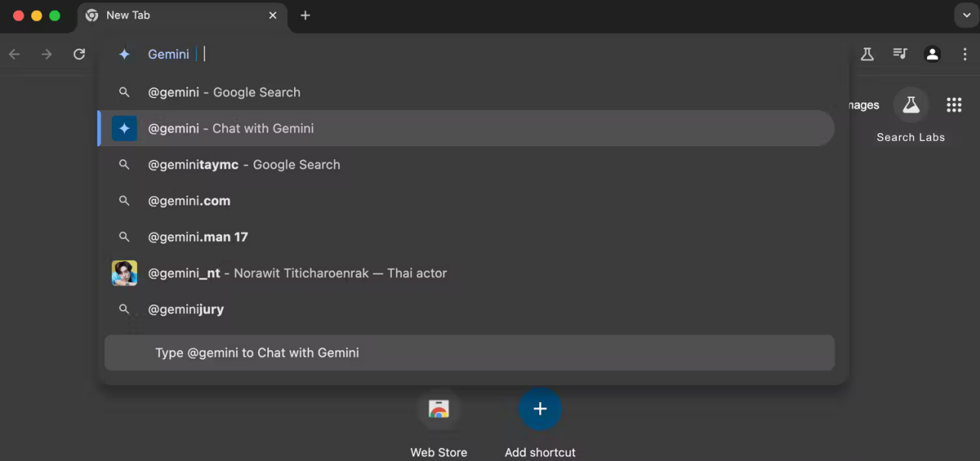Click the magnifier icon beside @geminijury

[x=124, y=309]
